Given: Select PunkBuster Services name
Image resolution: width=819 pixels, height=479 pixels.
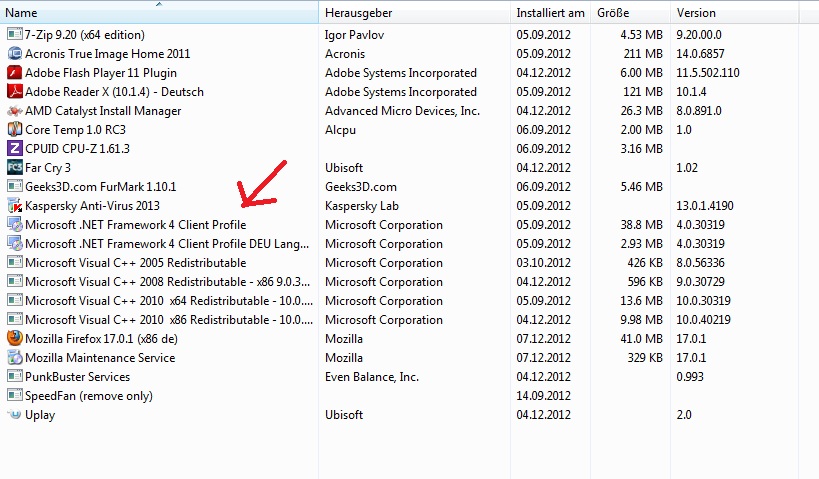Looking at the screenshot, I should 77,377.
